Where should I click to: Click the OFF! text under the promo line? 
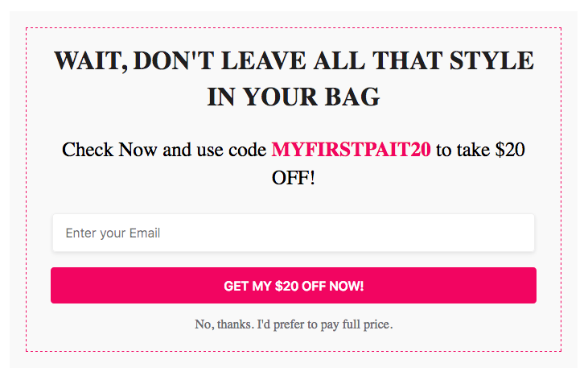pyautogui.click(x=294, y=178)
